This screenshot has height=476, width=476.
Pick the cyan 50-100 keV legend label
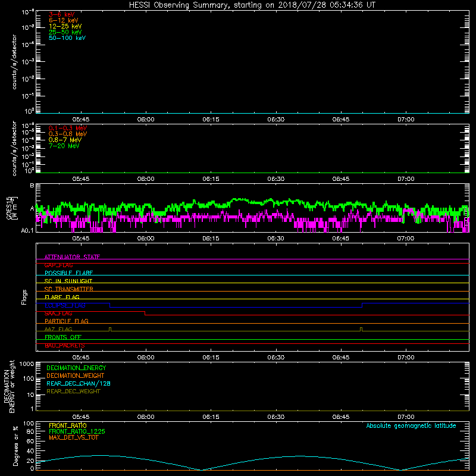point(67,38)
